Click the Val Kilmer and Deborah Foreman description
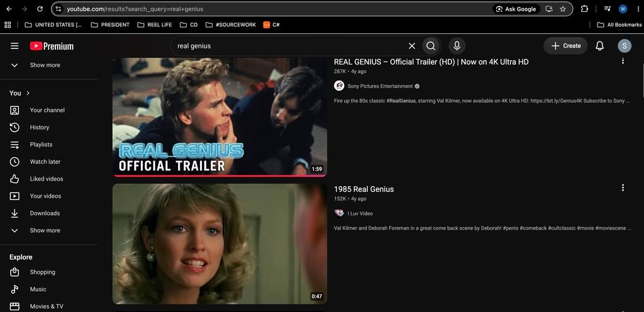 482,228
